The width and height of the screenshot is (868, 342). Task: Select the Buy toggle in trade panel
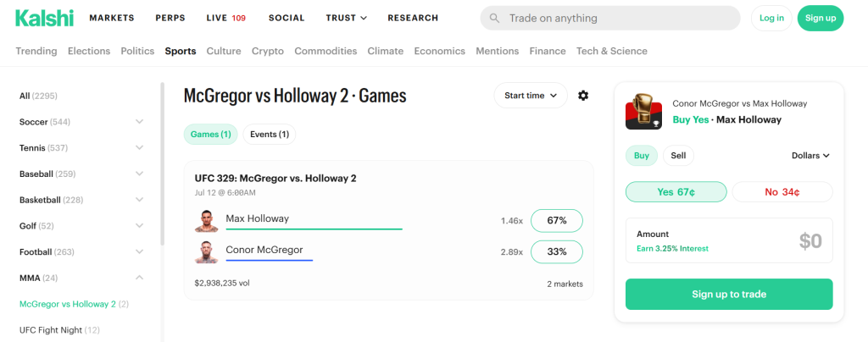tap(642, 156)
